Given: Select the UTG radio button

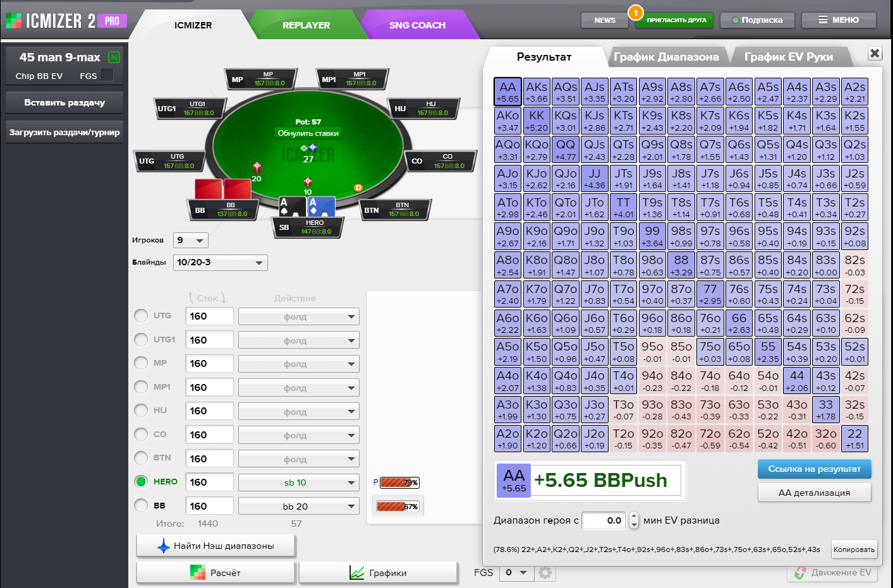Looking at the screenshot, I should coord(141,315).
